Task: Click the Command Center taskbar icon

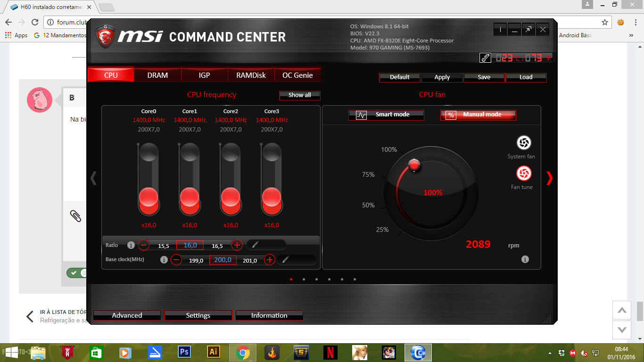Action: click(418, 352)
